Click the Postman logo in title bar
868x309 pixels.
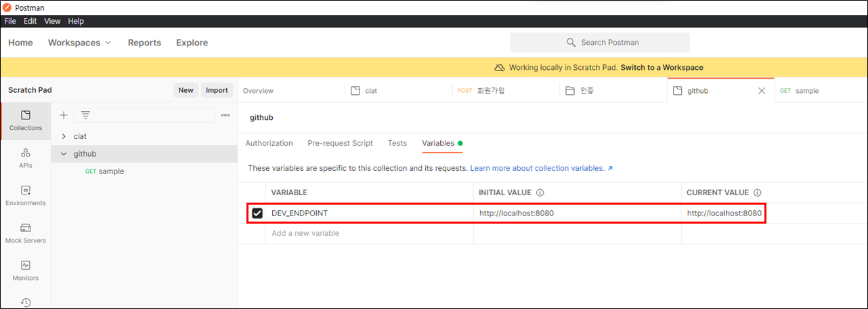pyautogui.click(x=7, y=7)
